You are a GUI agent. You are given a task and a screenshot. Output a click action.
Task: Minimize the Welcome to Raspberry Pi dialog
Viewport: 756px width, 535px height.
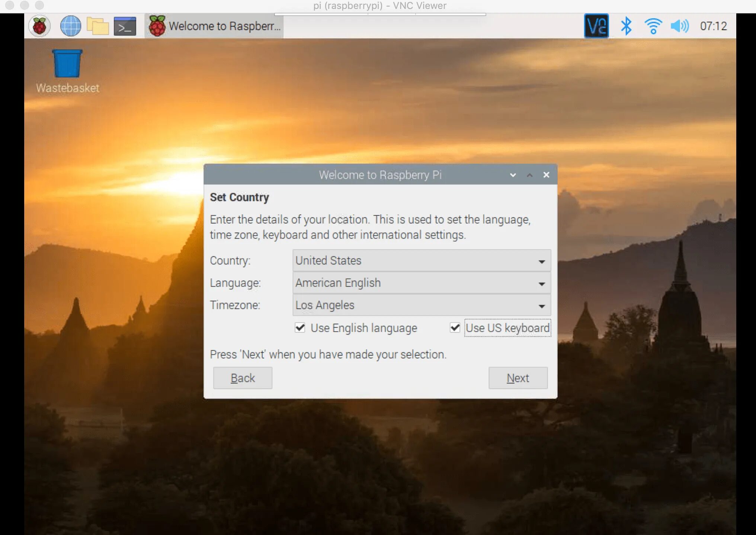point(513,175)
